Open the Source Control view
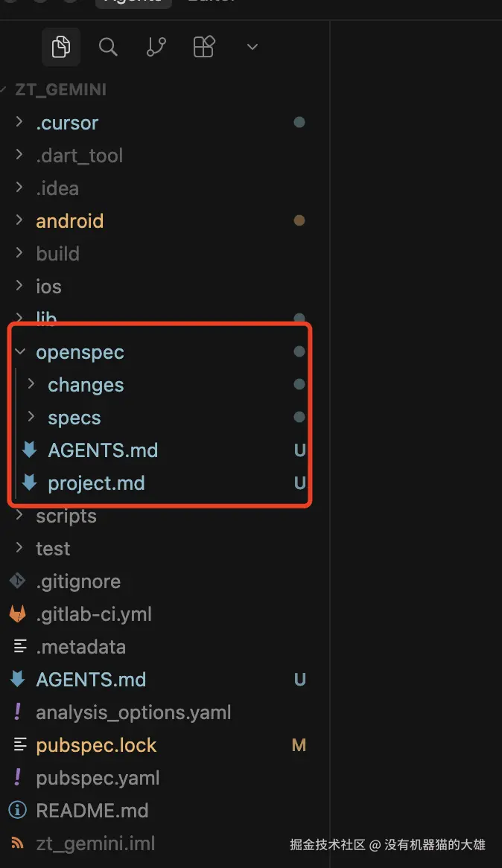 [x=156, y=46]
